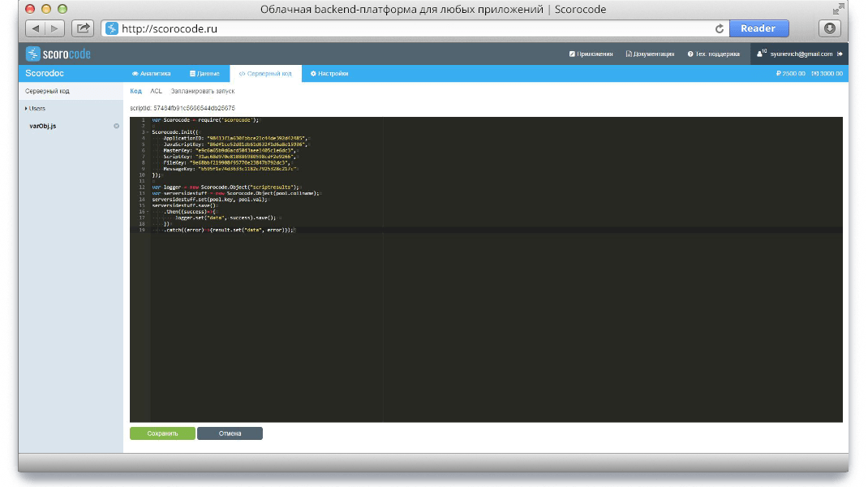Click the logout arrow icon beside the email

(840, 54)
